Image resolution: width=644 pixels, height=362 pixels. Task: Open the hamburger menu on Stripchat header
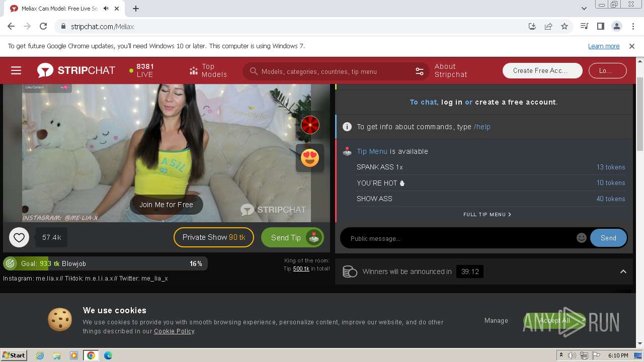tap(16, 70)
